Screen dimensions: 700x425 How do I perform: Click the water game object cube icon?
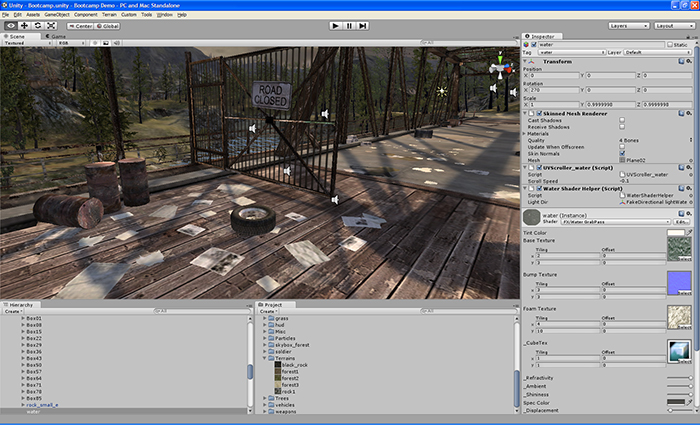(526, 45)
